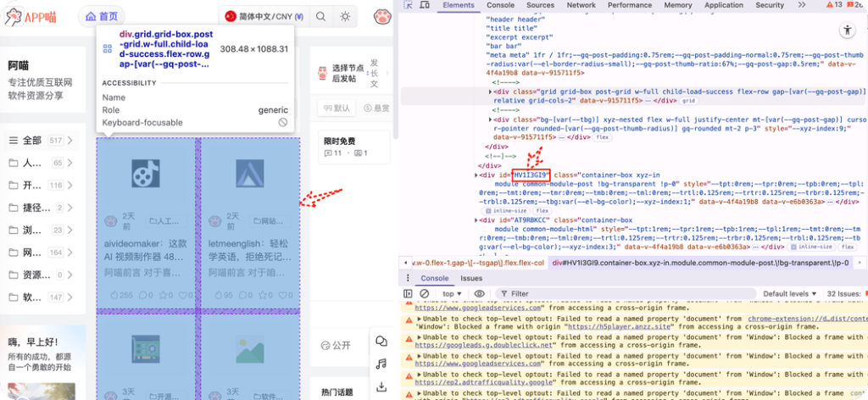Screen dimensions: 868x400
Task: Open the chat bubble floating icon
Action: pos(381,342)
